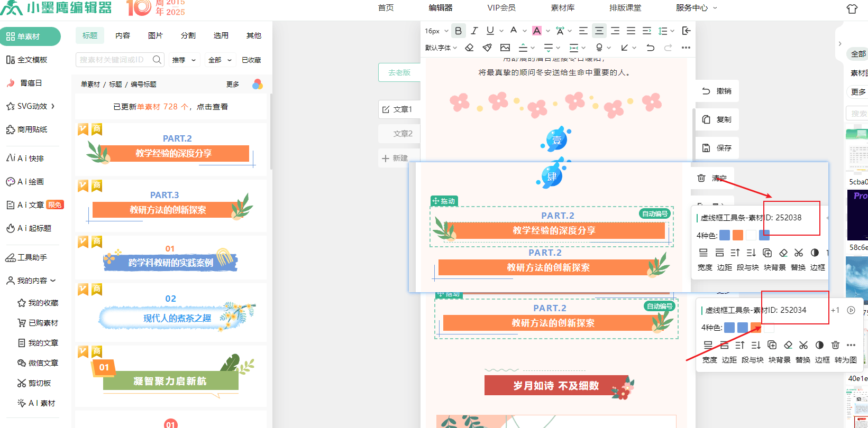The image size is (868, 428).
Task: Click the undo arrow in toolbar
Action: (x=650, y=48)
